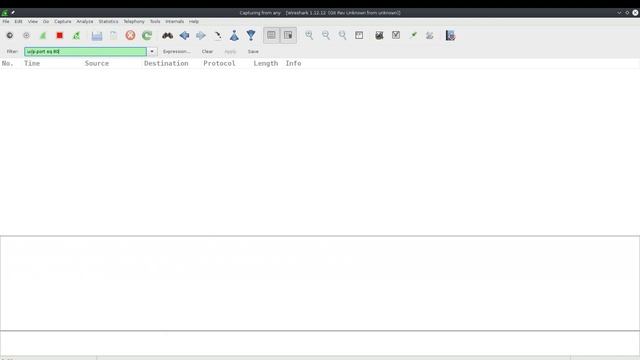This screenshot has width=640, height=360.
Task: Open capture options toolbar icon
Action: 26,36
